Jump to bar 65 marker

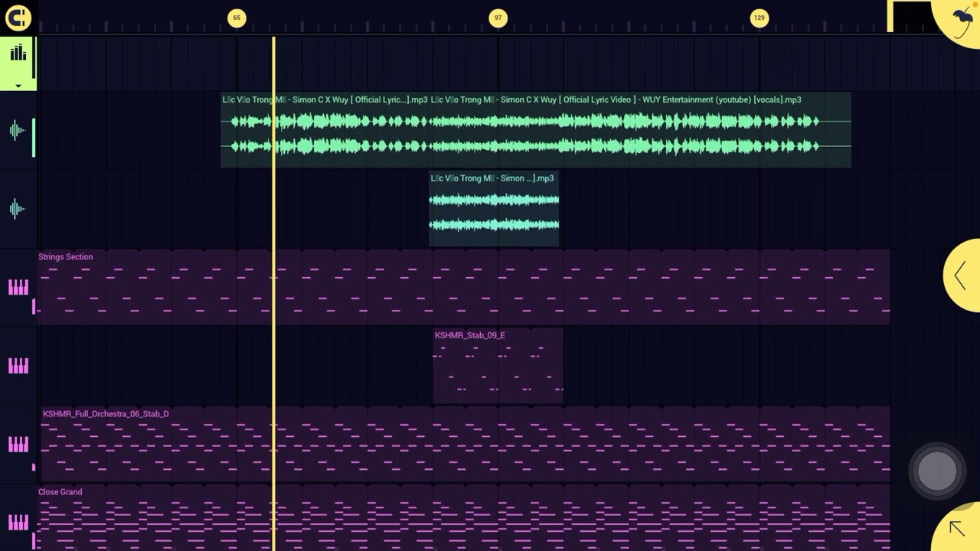click(237, 18)
